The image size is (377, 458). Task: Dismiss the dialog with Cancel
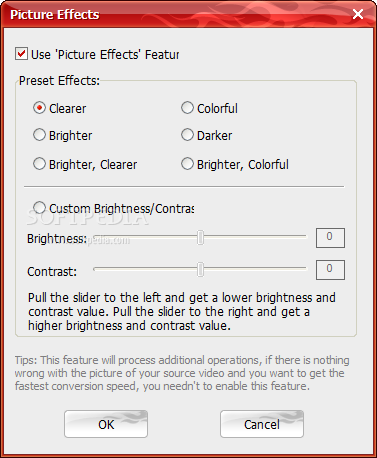click(x=262, y=424)
